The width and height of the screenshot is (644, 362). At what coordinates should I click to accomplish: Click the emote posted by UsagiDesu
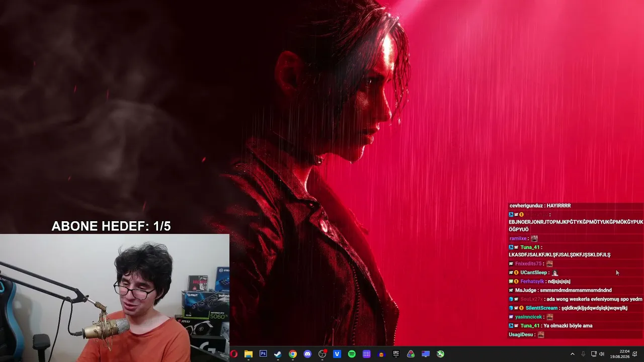(x=541, y=335)
